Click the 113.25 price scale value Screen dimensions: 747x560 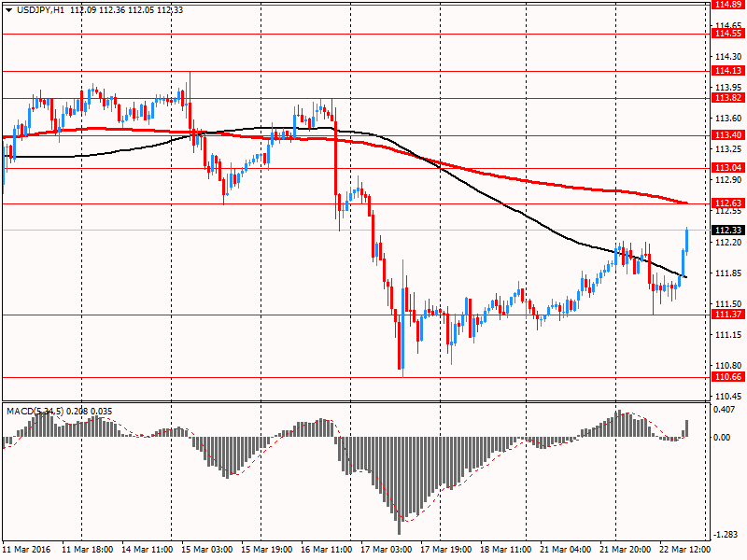point(728,149)
